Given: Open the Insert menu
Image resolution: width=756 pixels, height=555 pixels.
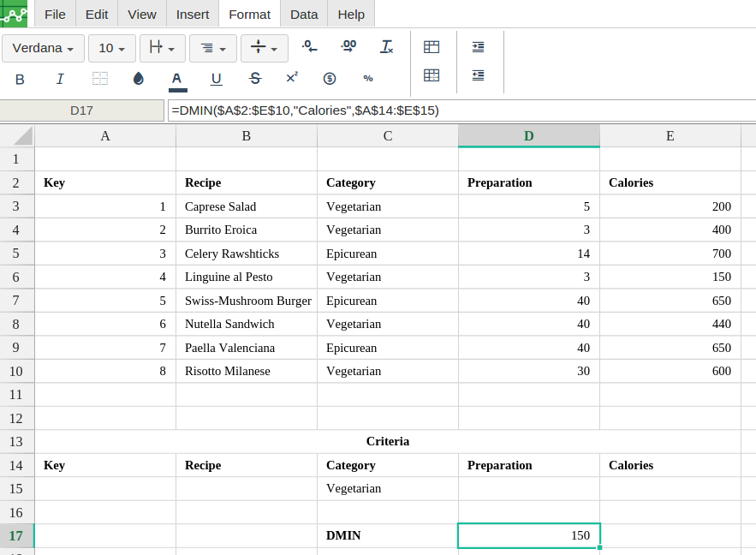Looking at the screenshot, I should [193, 15].
